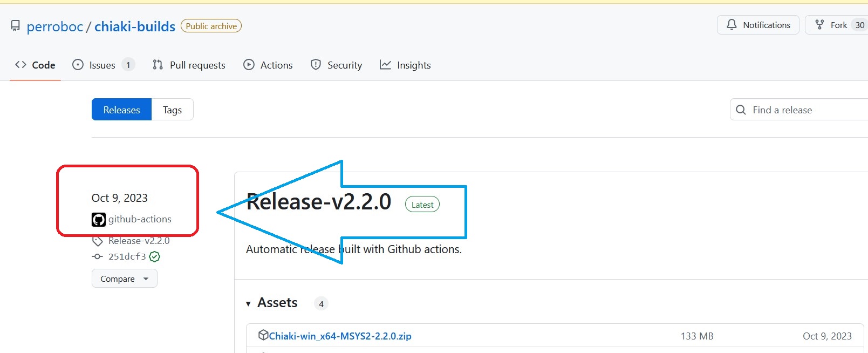Image resolution: width=868 pixels, height=353 pixels.
Task: Click the Automatic release description text
Action: click(x=354, y=249)
